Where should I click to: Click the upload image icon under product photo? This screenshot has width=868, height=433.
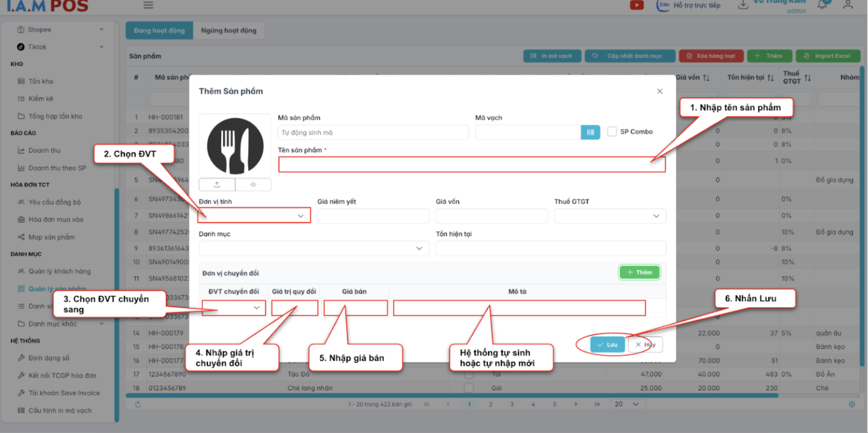217,185
